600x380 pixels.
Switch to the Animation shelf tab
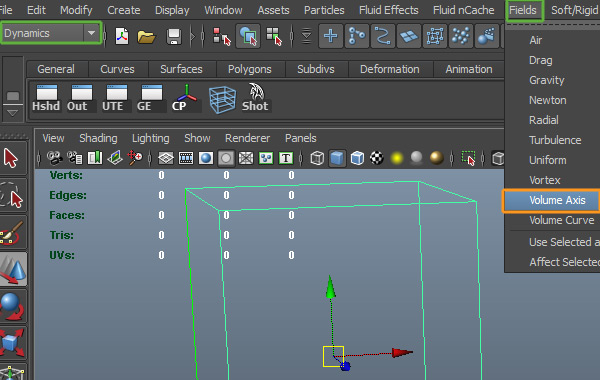[469, 69]
